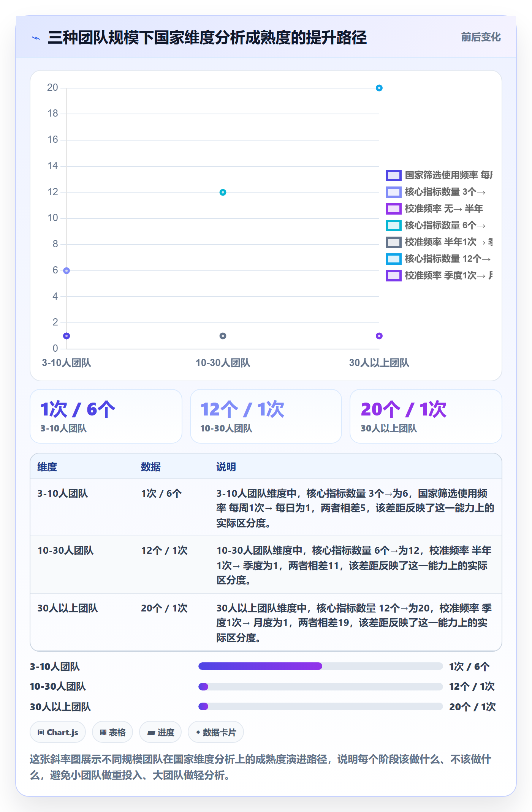Click the purple point above 30人以上团队 axis label
Image resolution: width=532 pixels, height=812 pixels.
pos(379,336)
